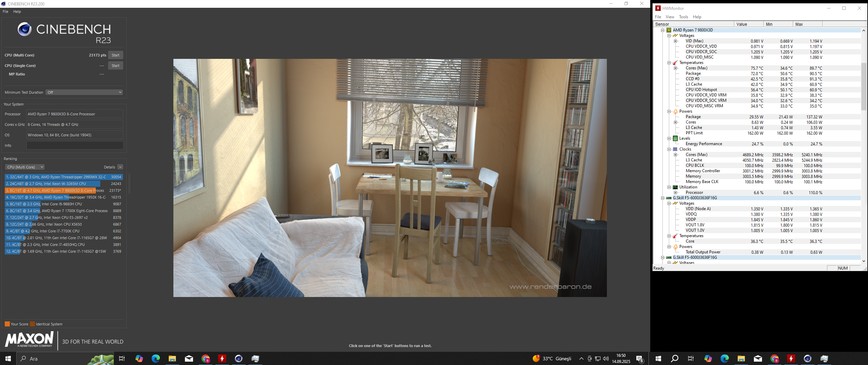Expand the Processor utilization row
Viewport: 868px width, 365px height.
pos(675,192)
